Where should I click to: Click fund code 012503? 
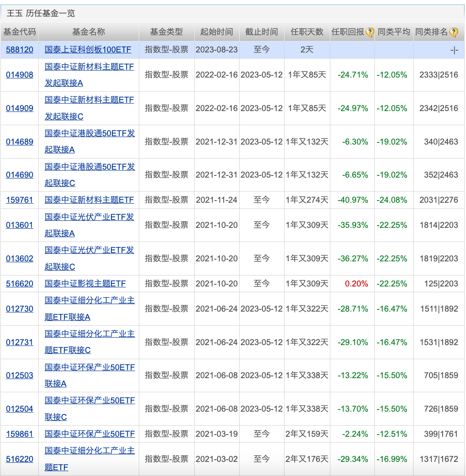coord(19,376)
